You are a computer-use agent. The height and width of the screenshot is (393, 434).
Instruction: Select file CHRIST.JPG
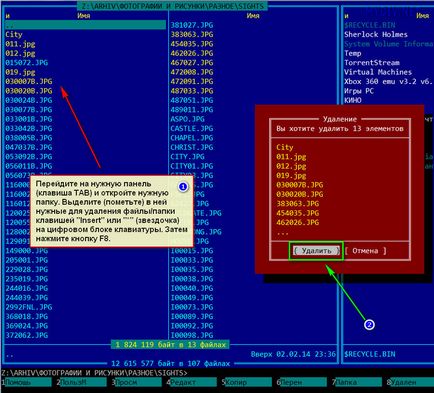click(192, 147)
